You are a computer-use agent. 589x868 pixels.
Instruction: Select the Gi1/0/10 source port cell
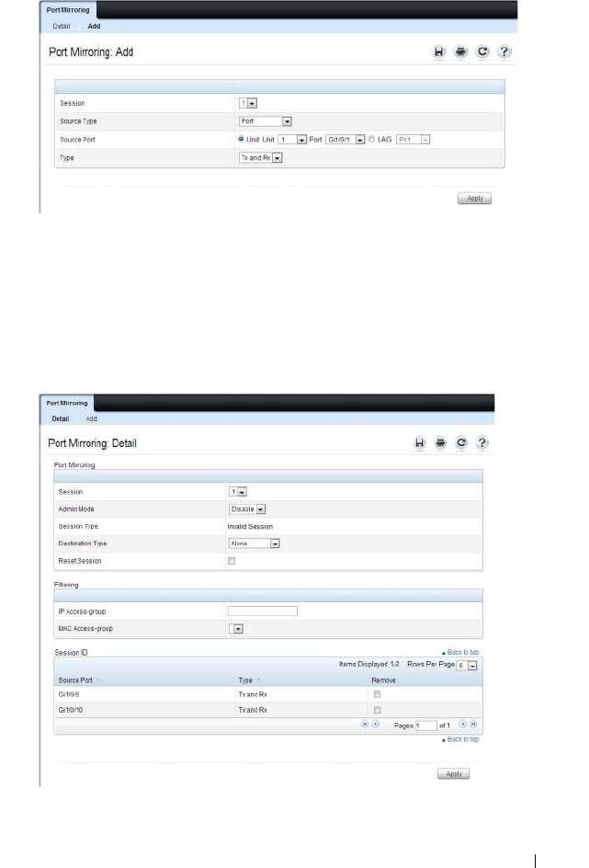(71, 710)
